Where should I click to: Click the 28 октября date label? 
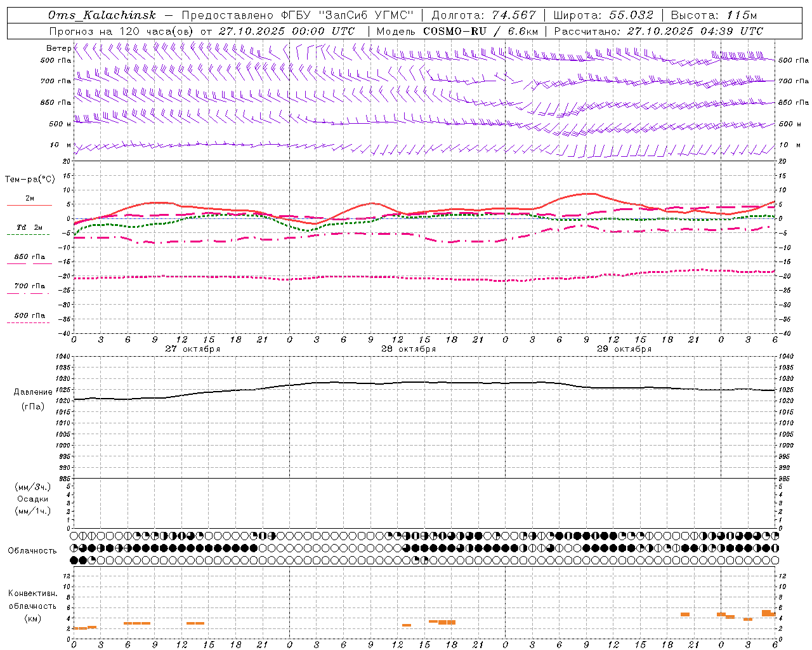[x=409, y=348]
